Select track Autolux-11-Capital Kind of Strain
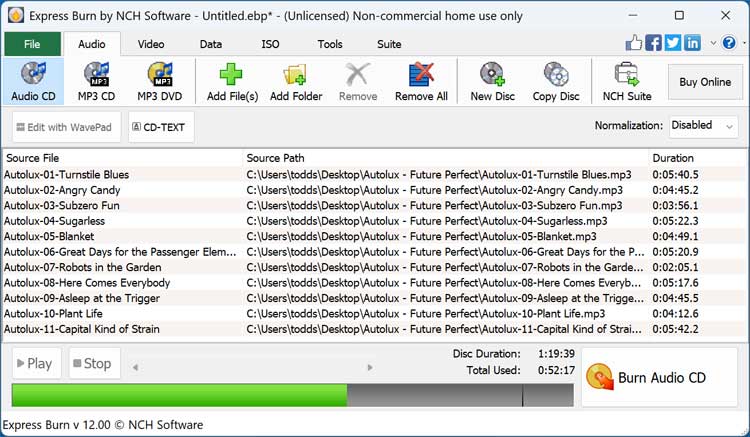 click(82, 329)
